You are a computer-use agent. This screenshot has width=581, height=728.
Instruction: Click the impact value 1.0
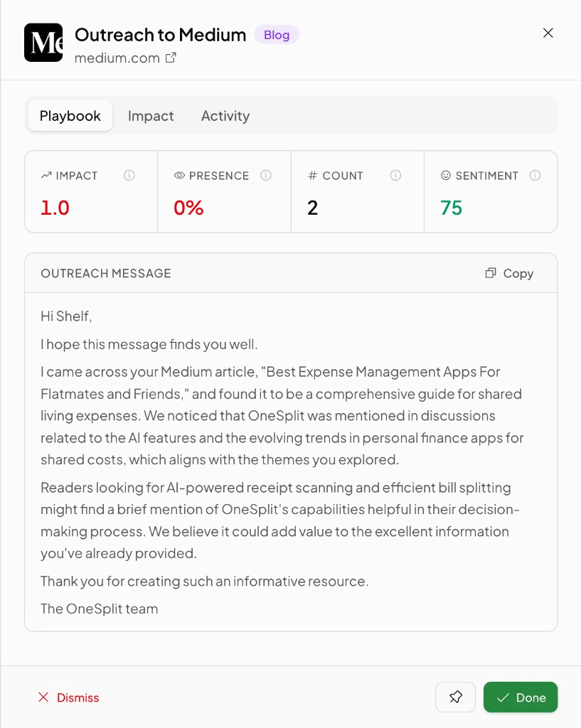point(55,208)
